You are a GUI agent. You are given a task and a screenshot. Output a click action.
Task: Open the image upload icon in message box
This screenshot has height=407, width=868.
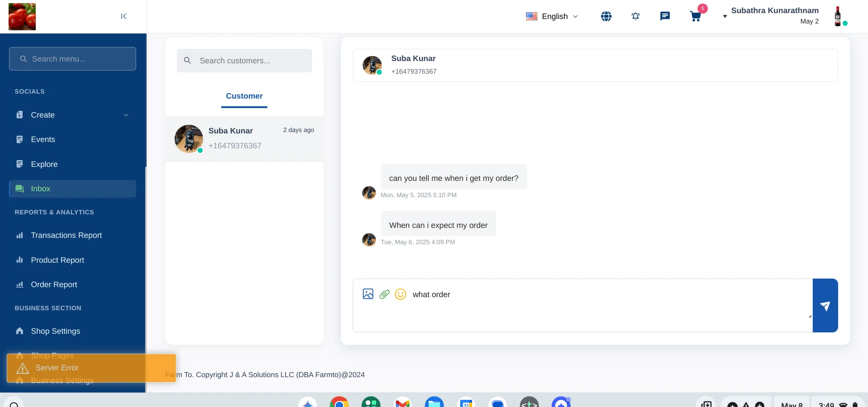click(368, 294)
